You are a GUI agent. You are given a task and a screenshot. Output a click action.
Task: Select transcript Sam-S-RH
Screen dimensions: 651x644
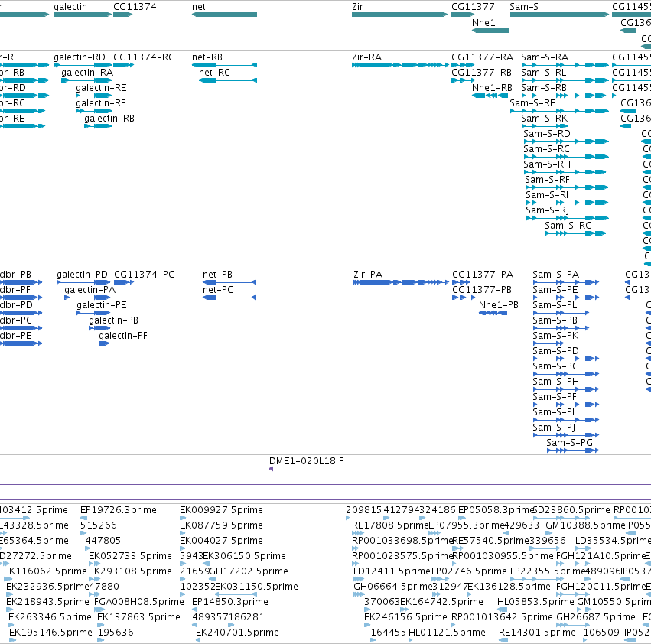565,172
